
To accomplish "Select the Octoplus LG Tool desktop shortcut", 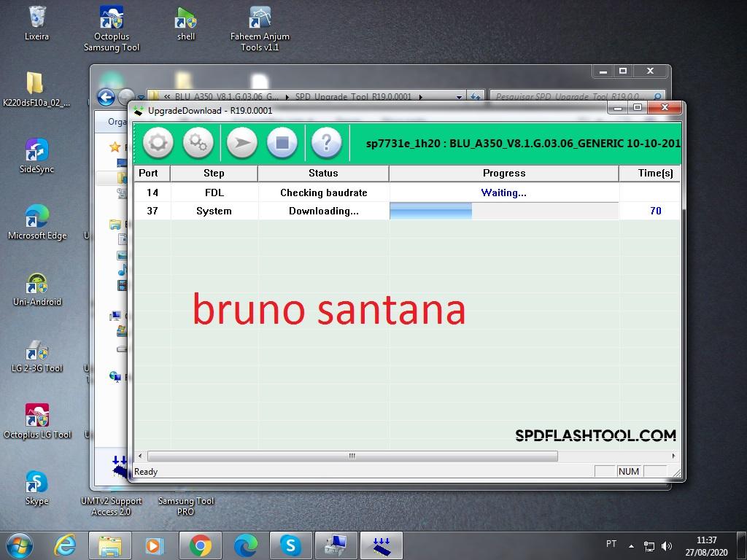I will tap(37, 421).
